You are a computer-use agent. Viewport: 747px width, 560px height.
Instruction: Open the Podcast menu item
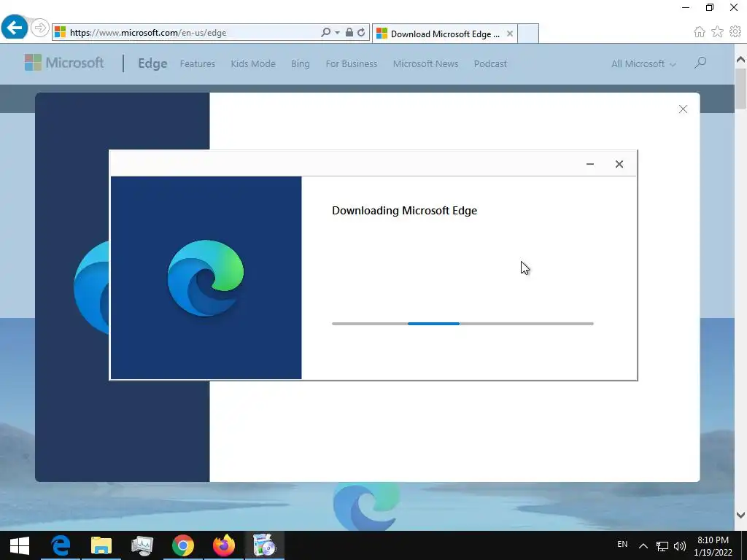pyautogui.click(x=490, y=64)
